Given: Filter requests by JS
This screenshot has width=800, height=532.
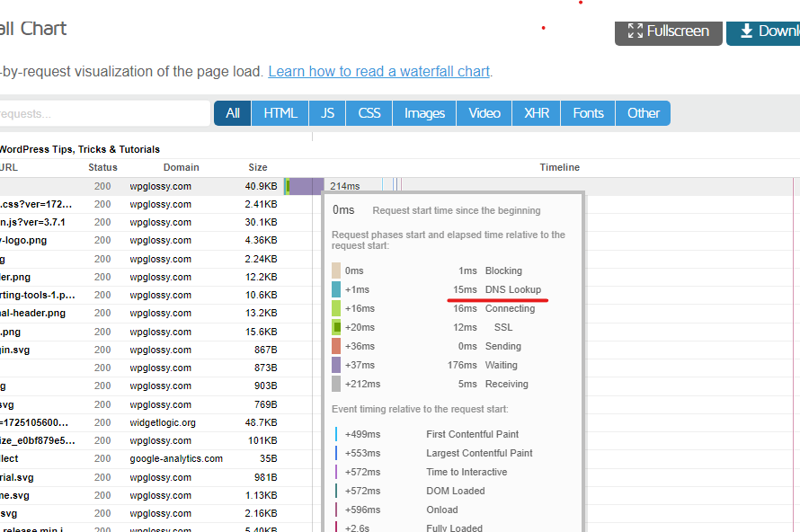Looking at the screenshot, I should (327, 113).
